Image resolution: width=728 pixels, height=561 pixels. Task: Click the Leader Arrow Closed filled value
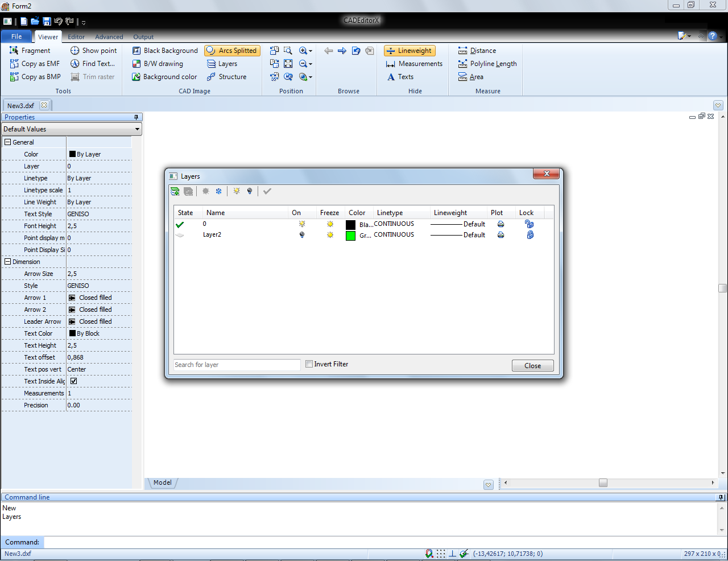[x=96, y=321]
